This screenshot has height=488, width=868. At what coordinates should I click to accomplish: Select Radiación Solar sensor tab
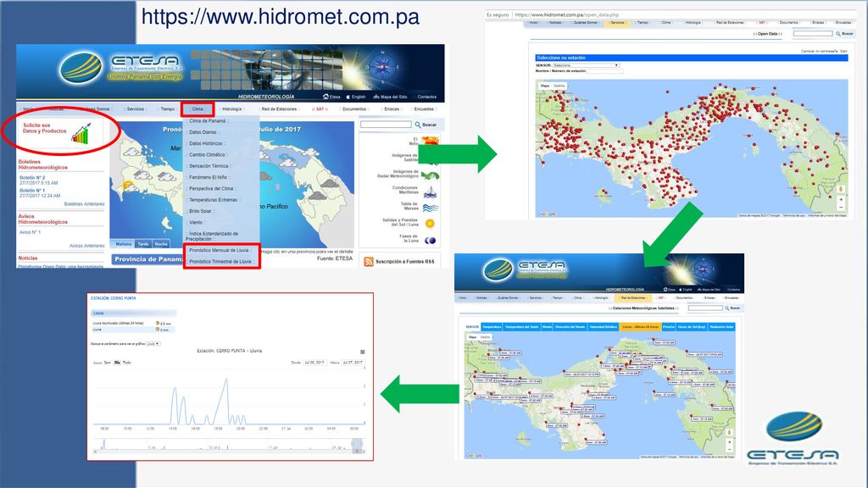click(x=721, y=326)
